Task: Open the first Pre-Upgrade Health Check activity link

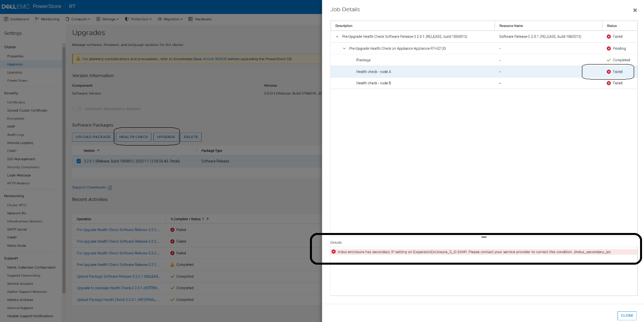Action: coord(118,230)
